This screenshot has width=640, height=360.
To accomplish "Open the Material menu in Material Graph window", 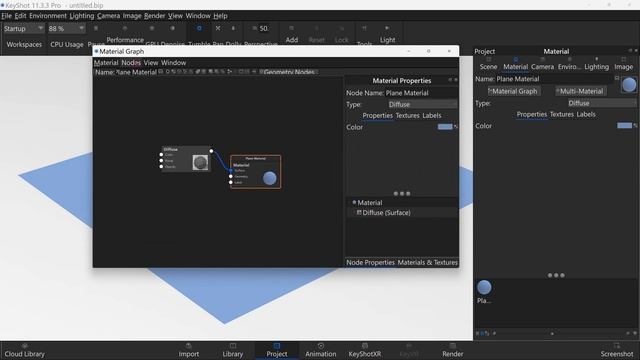I will pos(106,63).
